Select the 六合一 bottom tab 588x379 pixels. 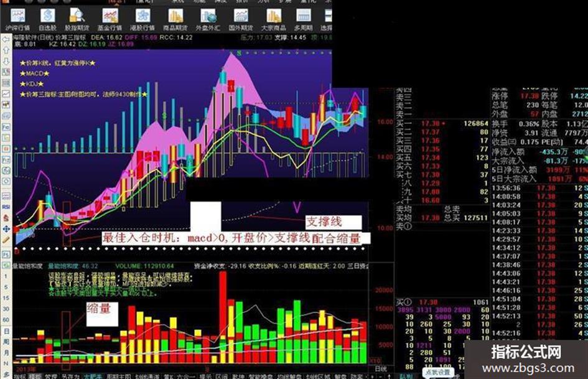pyautogui.click(x=186, y=376)
